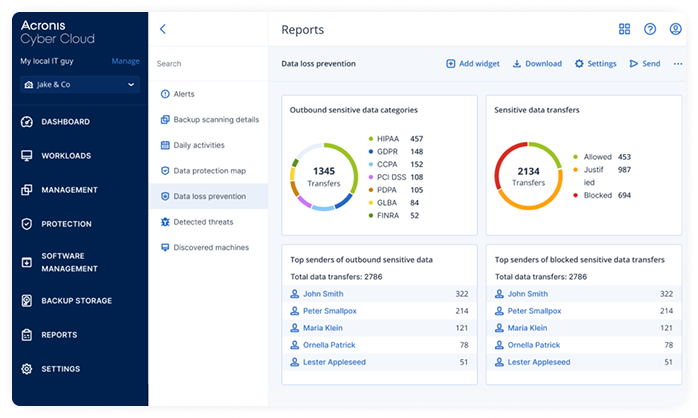Click the Add widget button
The image size is (698, 418).
pos(473,64)
